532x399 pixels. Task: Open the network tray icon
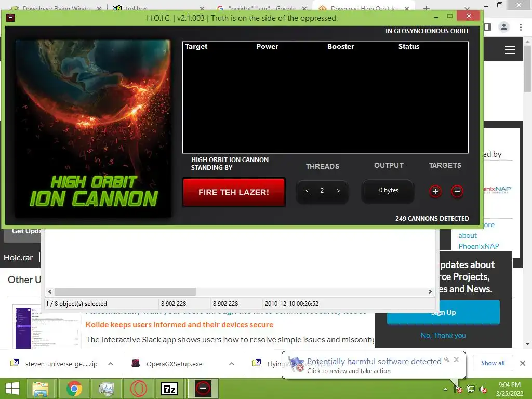tap(471, 389)
